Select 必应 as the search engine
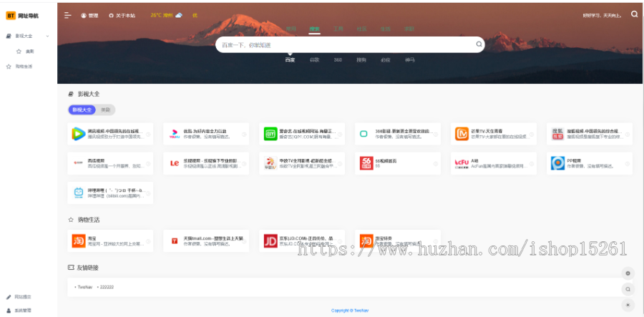 pos(385,60)
